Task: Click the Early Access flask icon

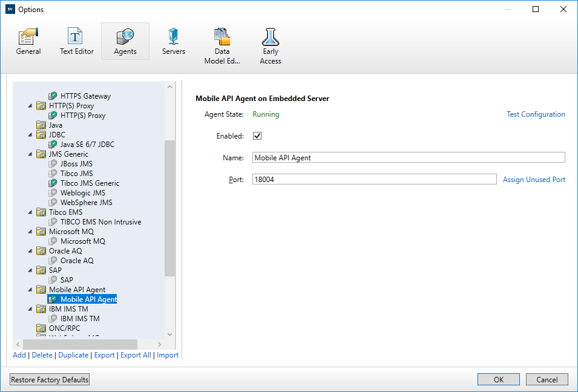Action: (271, 37)
